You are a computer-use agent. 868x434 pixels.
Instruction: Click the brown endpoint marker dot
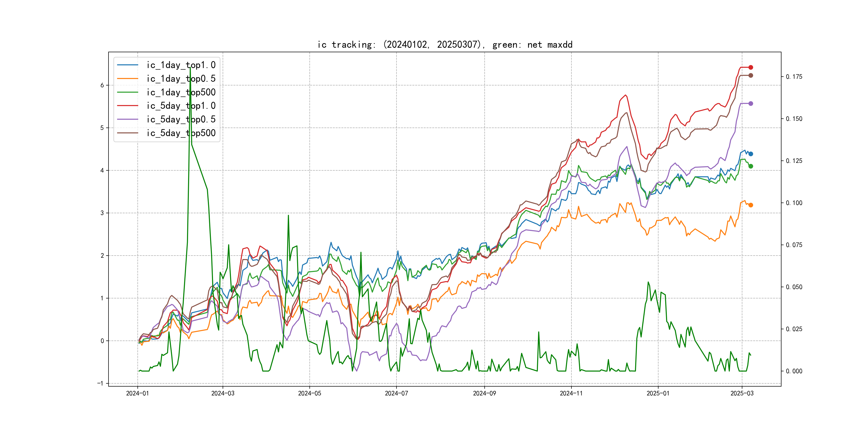pos(751,76)
